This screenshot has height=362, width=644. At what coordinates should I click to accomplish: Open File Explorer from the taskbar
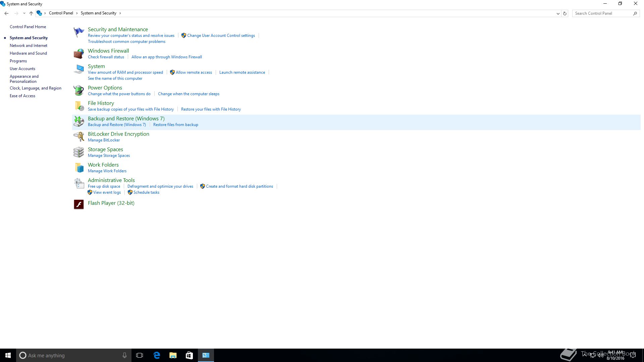click(173, 355)
